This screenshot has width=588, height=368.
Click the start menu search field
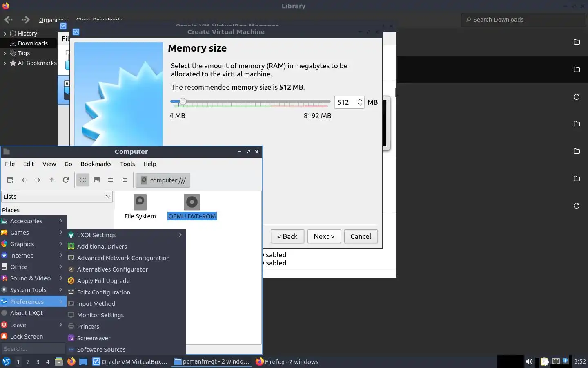click(x=33, y=349)
